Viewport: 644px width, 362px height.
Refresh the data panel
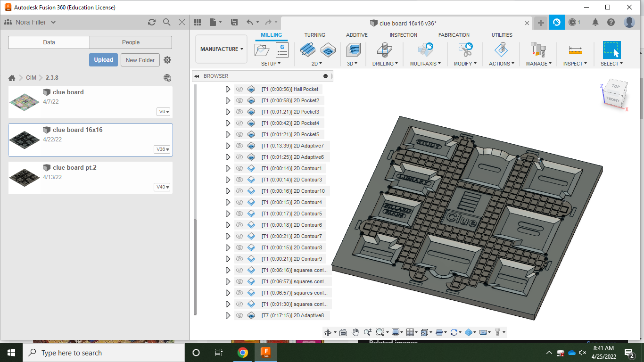coord(152,22)
